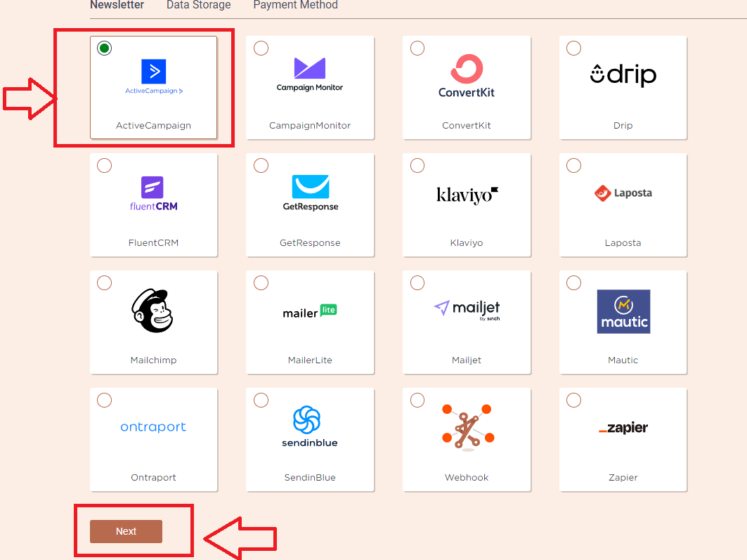This screenshot has height=560, width=747.
Task: Click the Webhook caption text
Action: click(467, 477)
